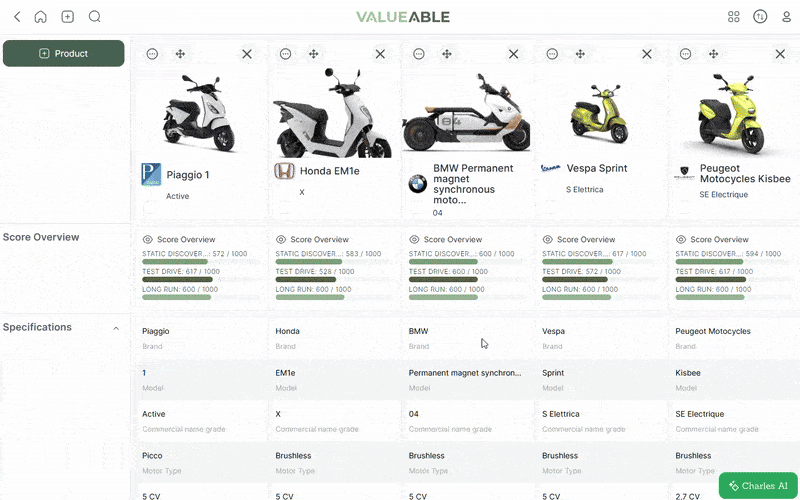
Task: Click move handle on Honda EM1e column
Action: 313,54
